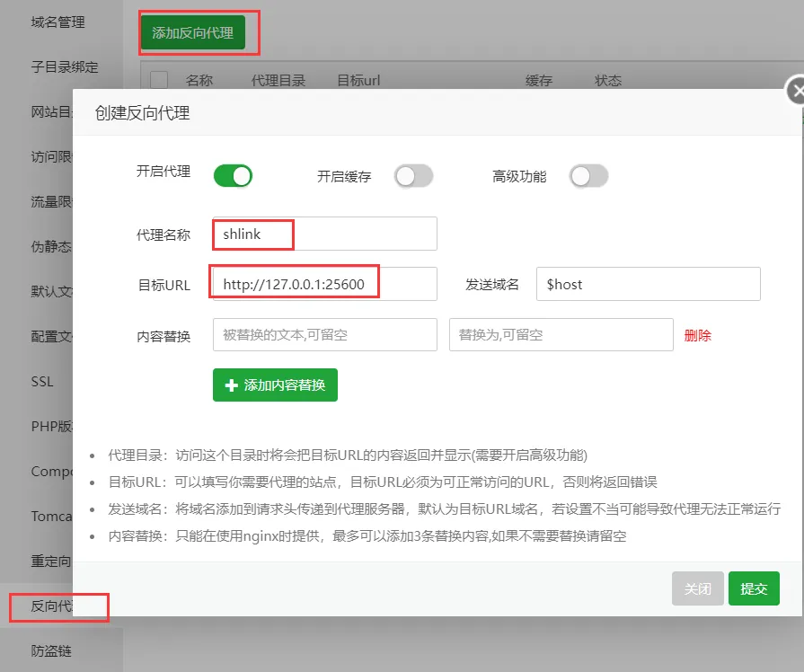Click the 被替换的文本 input field
Image resolution: width=804 pixels, height=672 pixels.
coord(324,334)
